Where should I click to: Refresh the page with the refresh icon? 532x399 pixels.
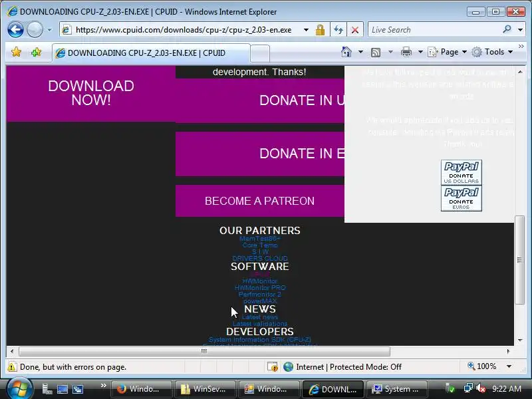[x=338, y=30]
